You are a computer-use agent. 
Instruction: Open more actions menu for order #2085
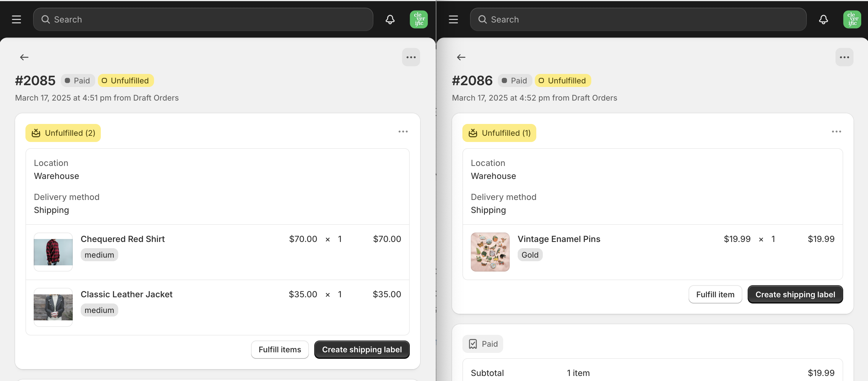[411, 57]
